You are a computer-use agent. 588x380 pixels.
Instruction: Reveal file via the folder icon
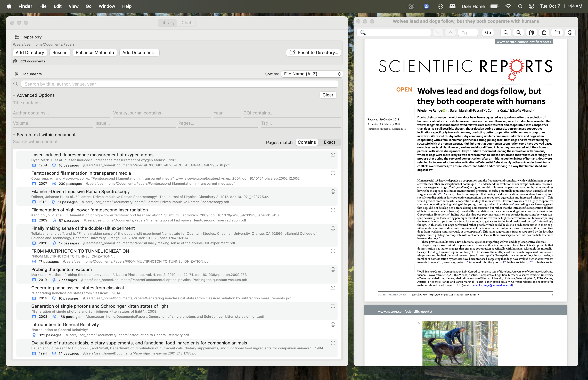pos(557,32)
